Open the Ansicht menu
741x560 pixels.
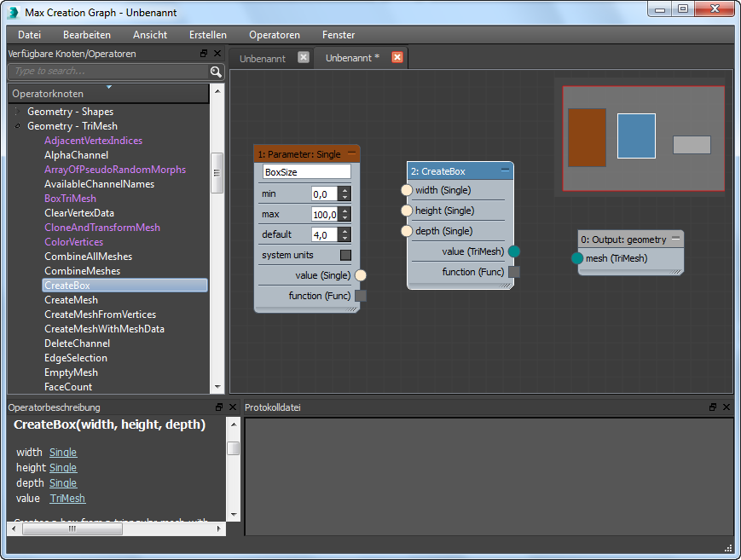(x=150, y=35)
